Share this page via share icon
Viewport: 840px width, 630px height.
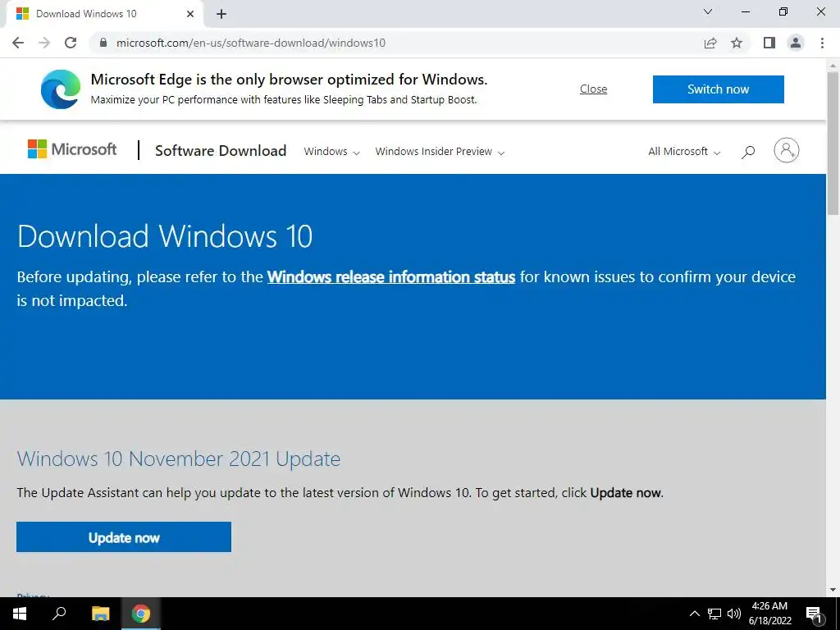[710, 43]
